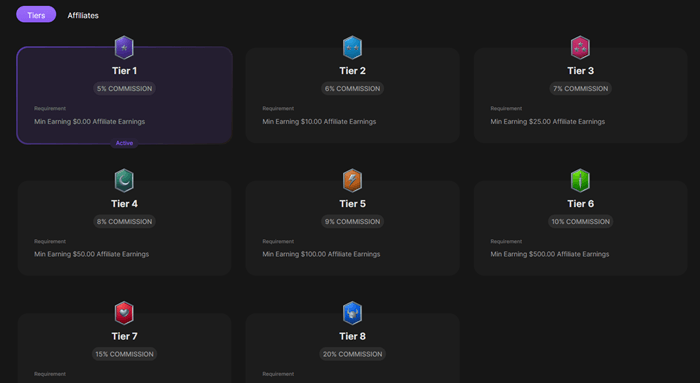
Task: Click 'Min Earning $50.00 Affiliate Earnings' text
Action: point(92,254)
